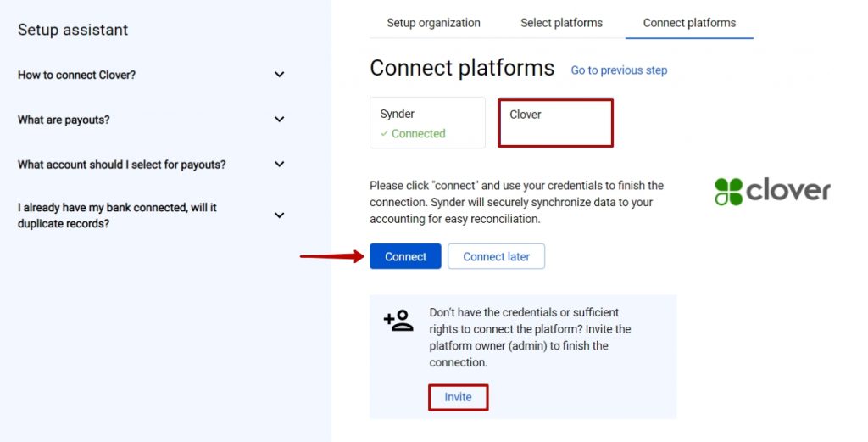The width and height of the screenshot is (868, 442).
Task: Expand the 'What account should I select for payouts?' chevron
Action: click(x=280, y=164)
